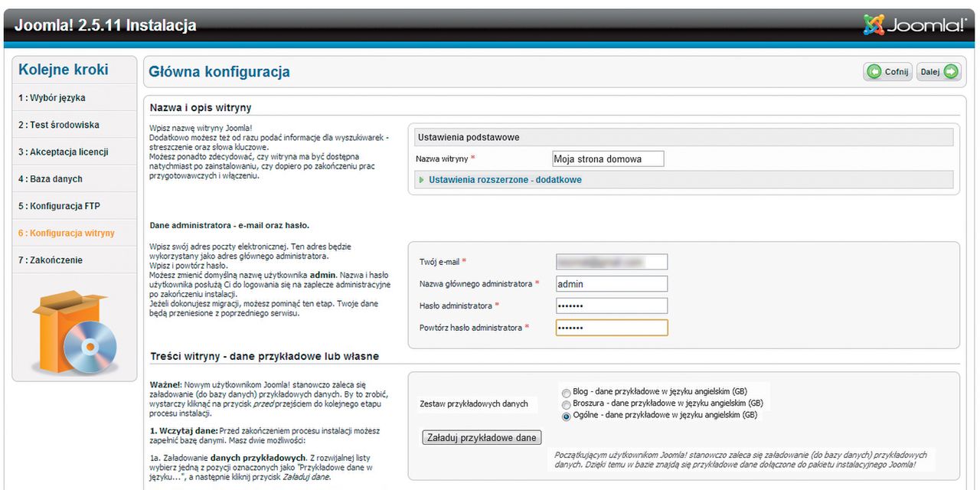Click the Główna konfiguracja heading
This screenshot has width=980, height=490.
(x=219, y=72)
